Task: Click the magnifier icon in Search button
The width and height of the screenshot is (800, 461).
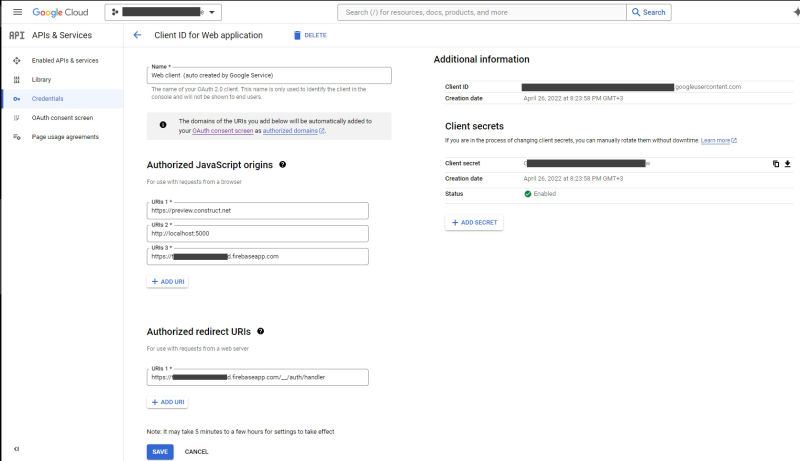Action: (x=636, y=12)
